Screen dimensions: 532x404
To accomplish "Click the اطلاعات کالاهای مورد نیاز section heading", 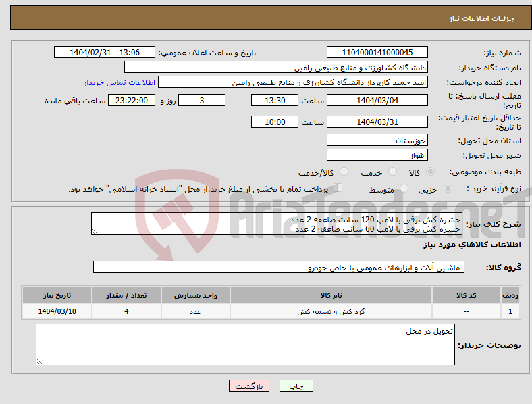I will click(x=472, y=245).
